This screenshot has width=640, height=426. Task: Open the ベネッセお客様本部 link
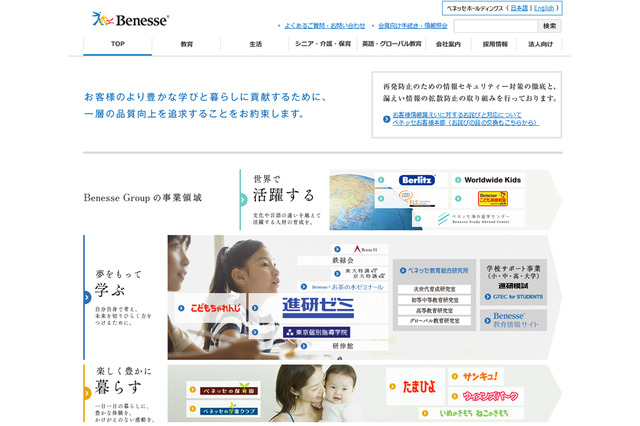pyautogui.click(x=466, y=122)
